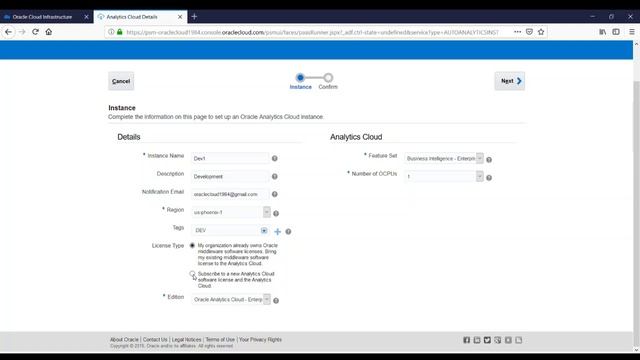Open a new browser tab
The height and width of the screenshot is (360, 640).
coord(194,17)
